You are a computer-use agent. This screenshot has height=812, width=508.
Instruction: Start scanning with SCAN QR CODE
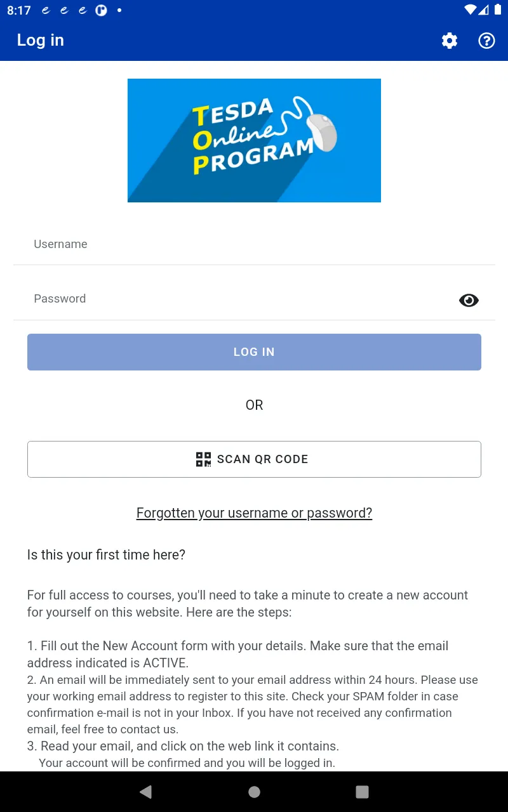(254, 459)
